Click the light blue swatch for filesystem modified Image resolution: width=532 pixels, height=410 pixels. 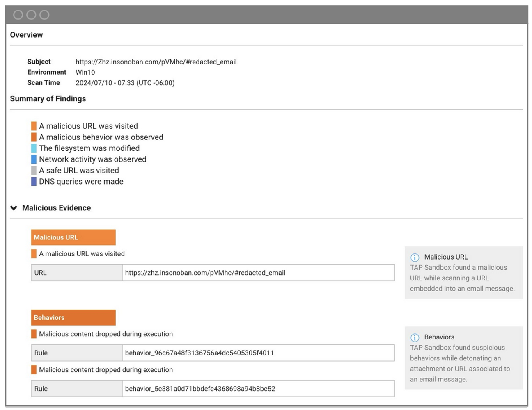(34, 148)
